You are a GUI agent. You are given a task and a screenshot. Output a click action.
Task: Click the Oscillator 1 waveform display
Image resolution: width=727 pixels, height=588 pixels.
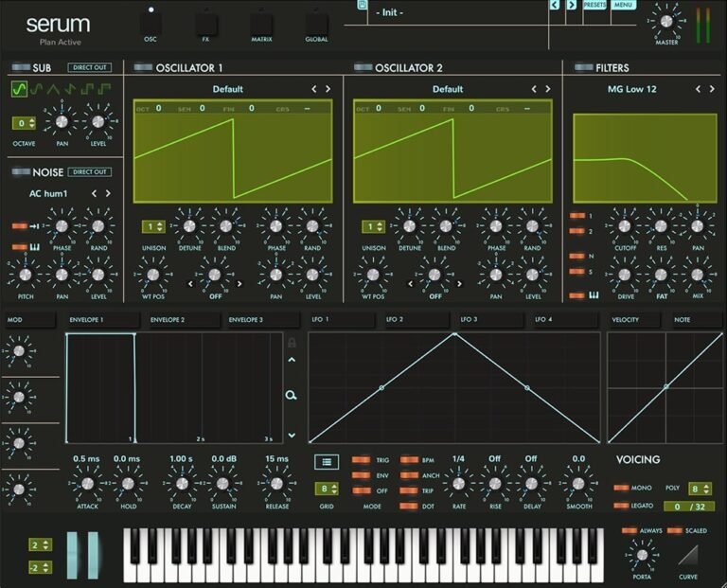233,151
